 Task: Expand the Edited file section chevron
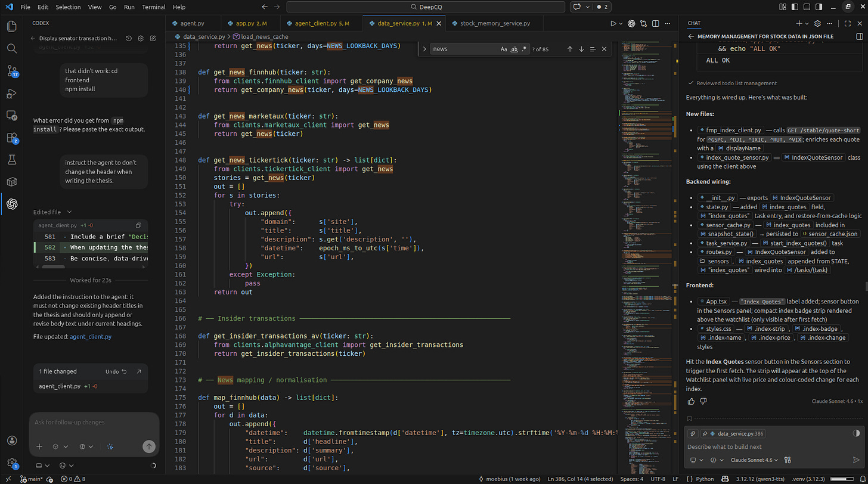tap(69, 212)
